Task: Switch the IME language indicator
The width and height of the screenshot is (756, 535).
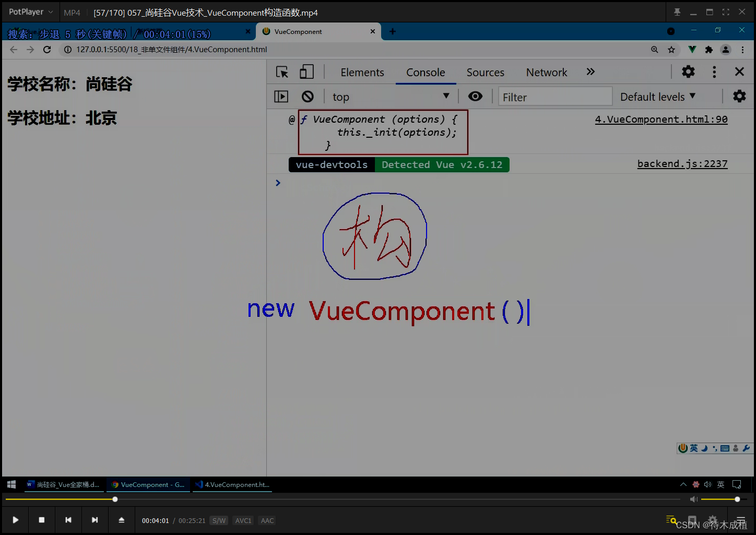Action: pos(720,484)
